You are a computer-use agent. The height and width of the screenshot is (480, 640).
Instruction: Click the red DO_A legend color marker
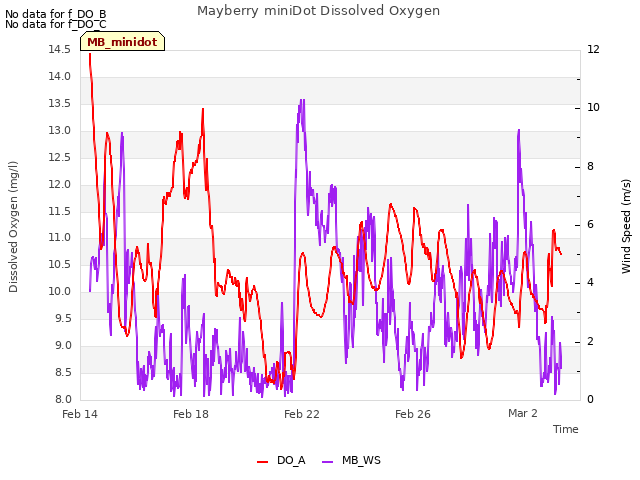[262, 462]
